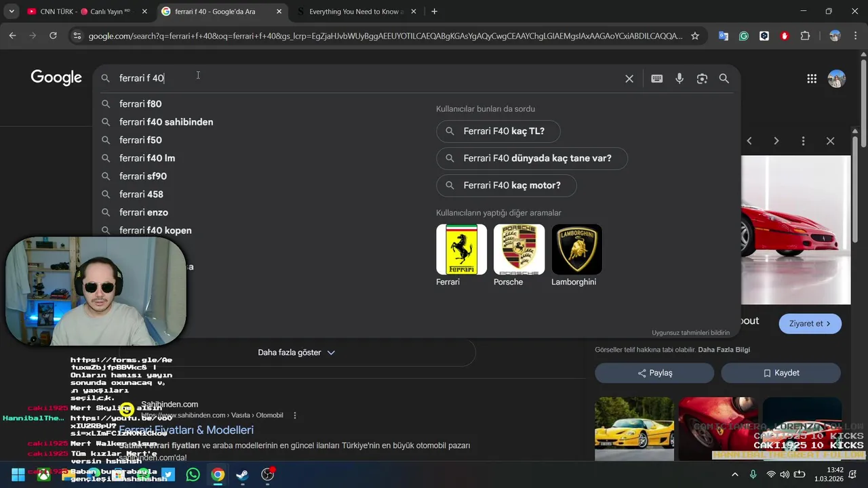Open Sahibinden result three-dot options
Viewport: 868px width, 488px height.
coord(294,415)
